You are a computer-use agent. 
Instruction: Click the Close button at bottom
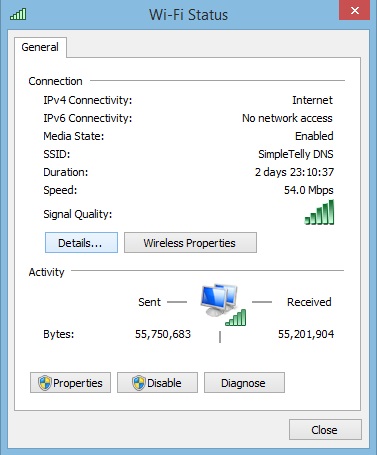click(x=325, y=430)
